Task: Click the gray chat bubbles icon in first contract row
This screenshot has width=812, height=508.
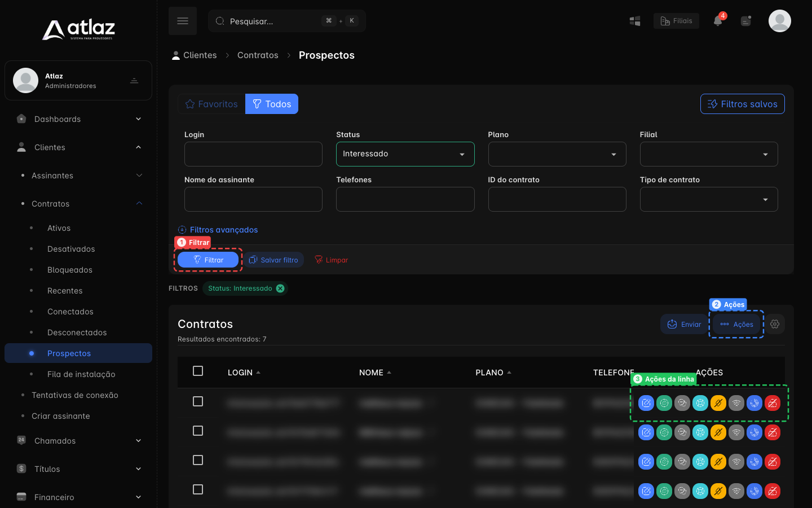Action: [682, 403]
